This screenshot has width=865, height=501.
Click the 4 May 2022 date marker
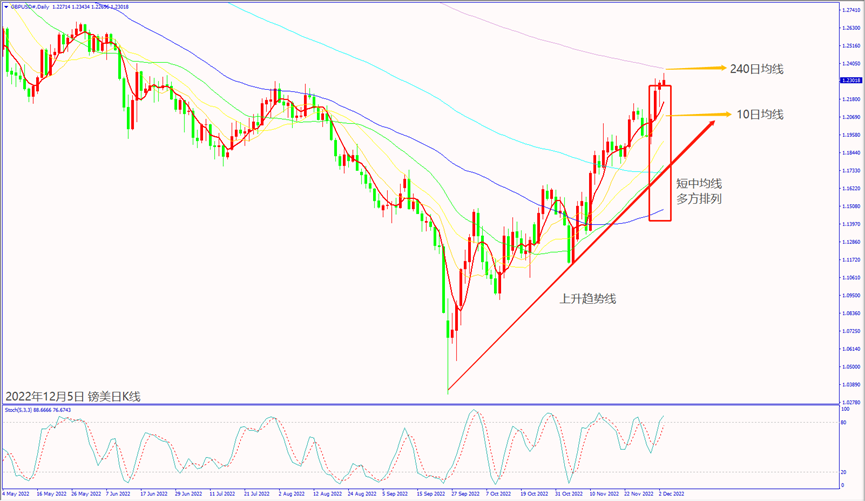coord(20,494)
